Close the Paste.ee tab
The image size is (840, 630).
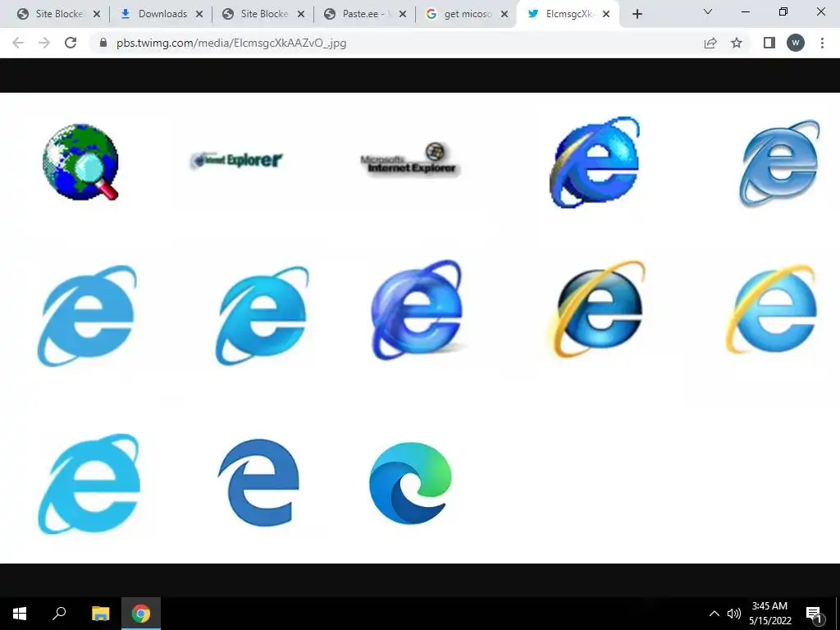click(403, 15)
